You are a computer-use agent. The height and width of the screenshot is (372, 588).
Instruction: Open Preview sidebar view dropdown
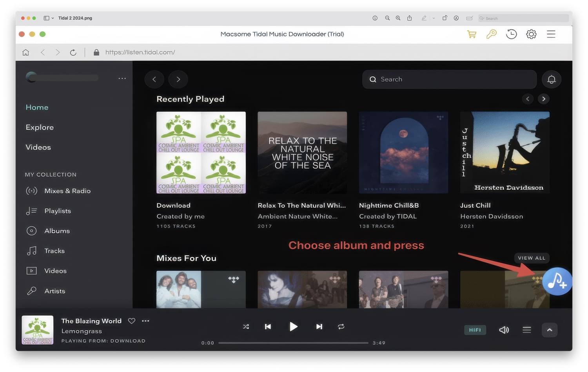(x=49, y=18)
